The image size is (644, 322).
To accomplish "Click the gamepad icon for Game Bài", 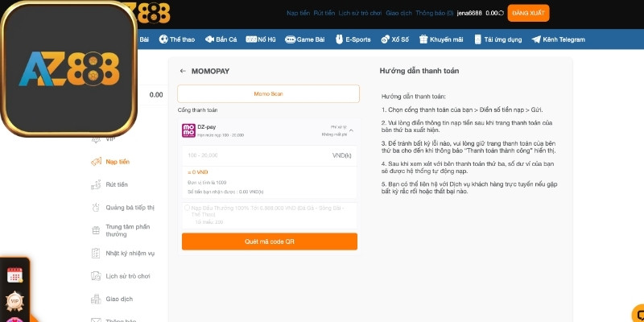I will 290,39.
